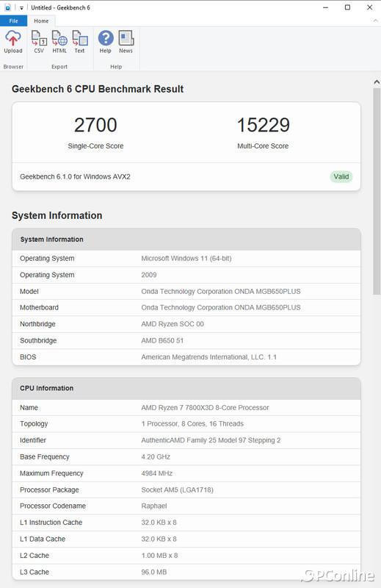Click 'Socket AM5 (LGA1718)' package value
This screenshot has height=588, width=381.
(177, 490)
